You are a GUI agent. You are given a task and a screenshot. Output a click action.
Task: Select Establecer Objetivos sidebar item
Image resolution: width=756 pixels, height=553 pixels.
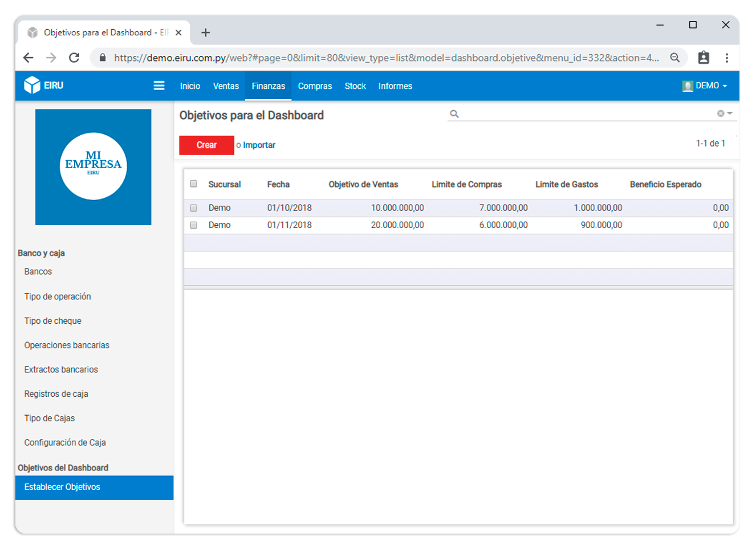pos(95,487)
